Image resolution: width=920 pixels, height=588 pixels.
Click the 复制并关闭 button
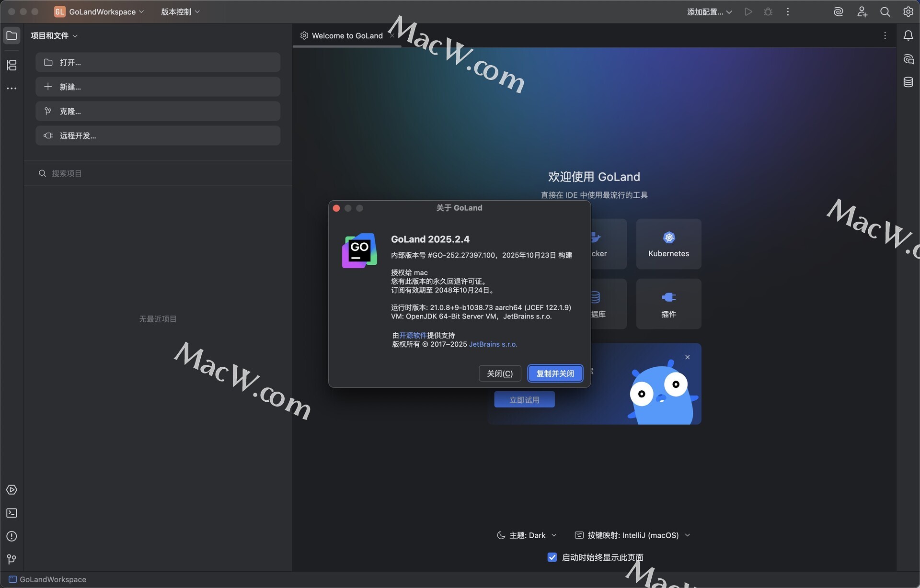click(x=555, y=373)
